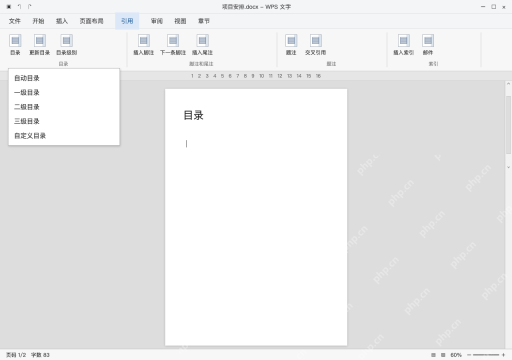Screen dimensions: 512x360
Task: Click the 邮件 ribbon icon
Action: [x=428, y=44]
